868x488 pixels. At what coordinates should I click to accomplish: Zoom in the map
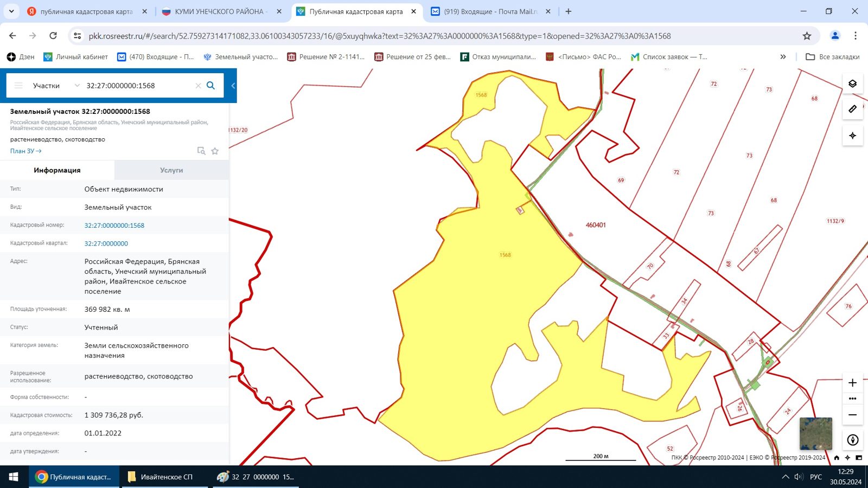852,383
